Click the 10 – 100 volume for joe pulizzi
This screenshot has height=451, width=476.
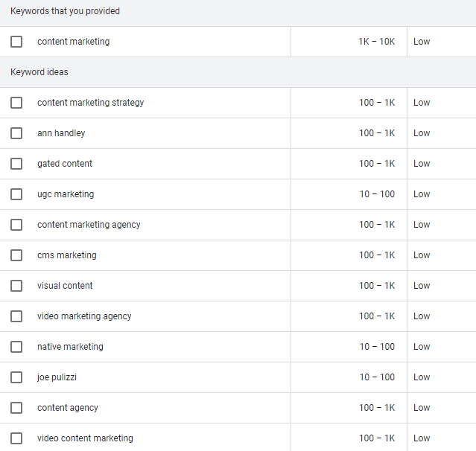click(377, 377)
